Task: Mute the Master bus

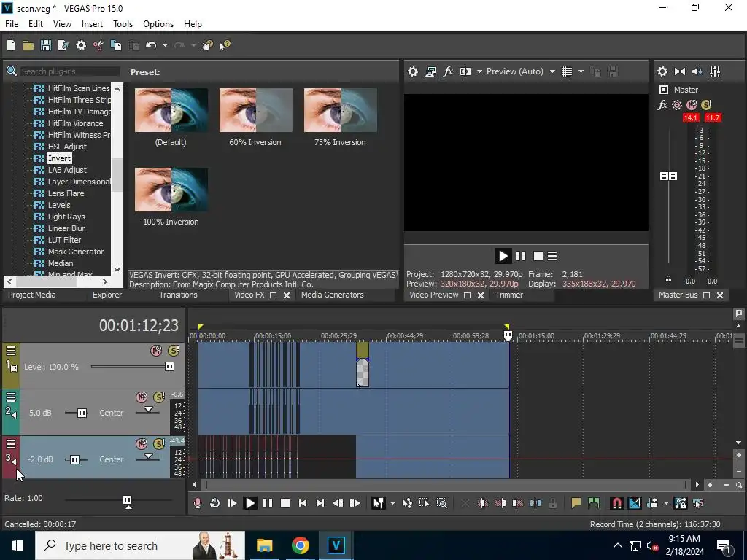Action: (x=692, y=105)
